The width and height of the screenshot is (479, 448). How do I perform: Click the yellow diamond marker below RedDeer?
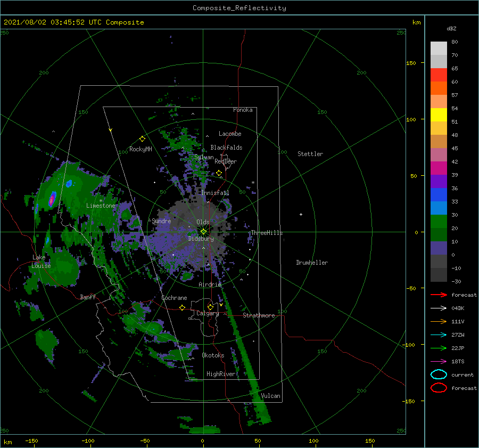click(219, 173)
